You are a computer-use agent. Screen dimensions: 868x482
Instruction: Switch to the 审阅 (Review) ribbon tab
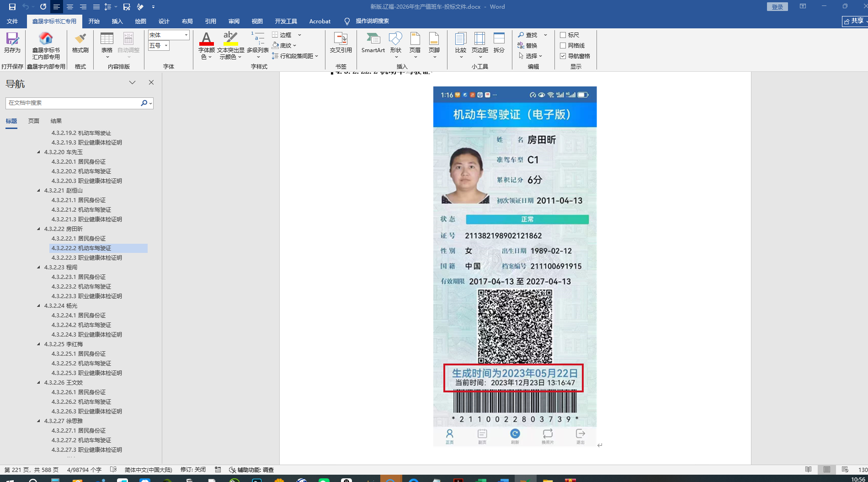[x=234, y=21]
